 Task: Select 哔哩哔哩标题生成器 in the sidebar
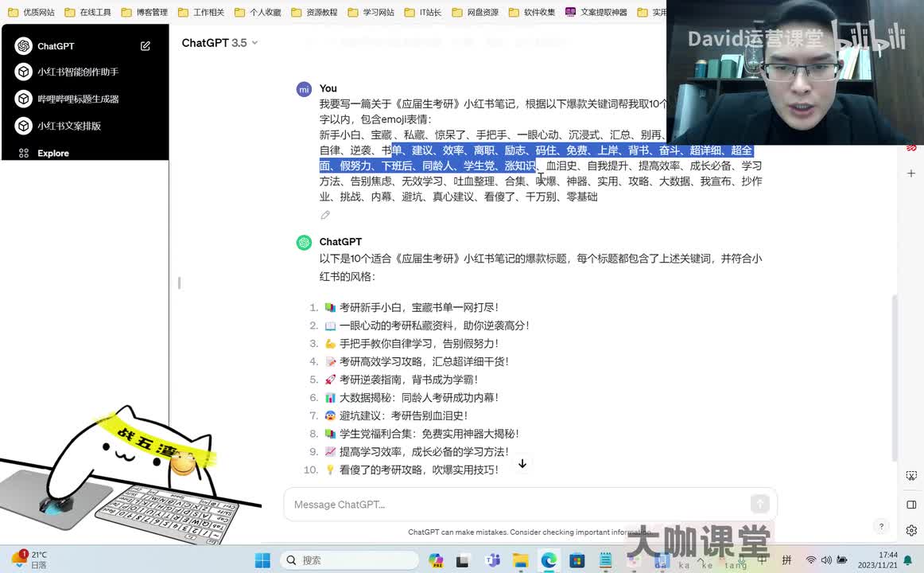[77, 99]
